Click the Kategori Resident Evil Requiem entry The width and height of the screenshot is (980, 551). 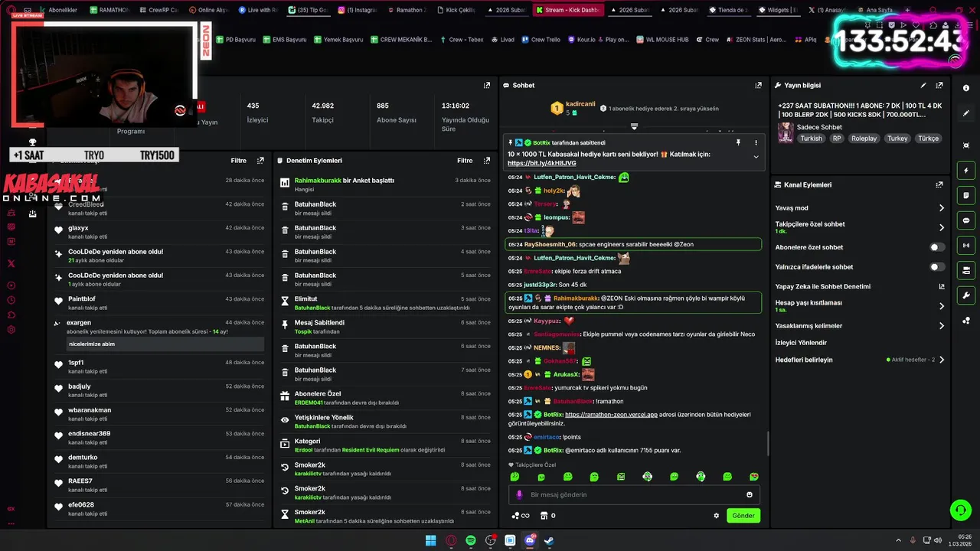point(385,445)
